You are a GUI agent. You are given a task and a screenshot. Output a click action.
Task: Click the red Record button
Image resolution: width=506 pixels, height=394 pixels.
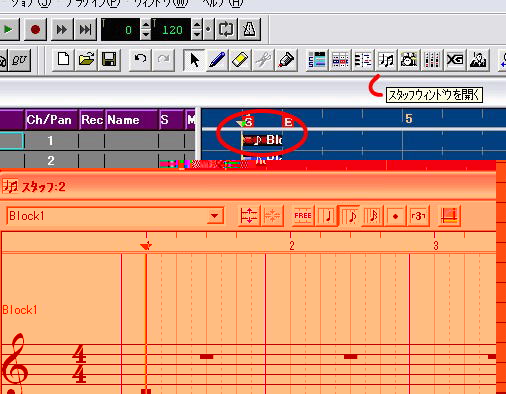pyautogui.click(x=35, y=30)
